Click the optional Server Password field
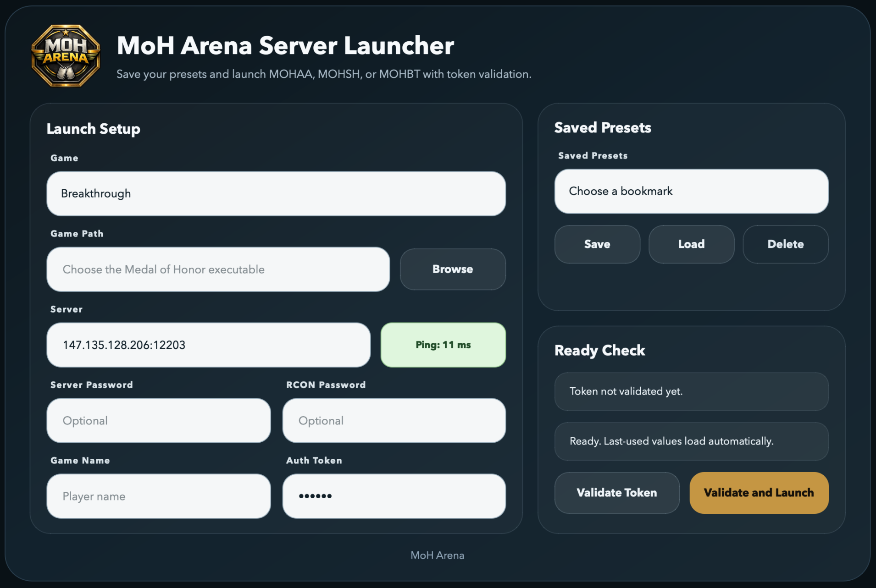This screenshot has height=588, width=876. pos(158,420)
